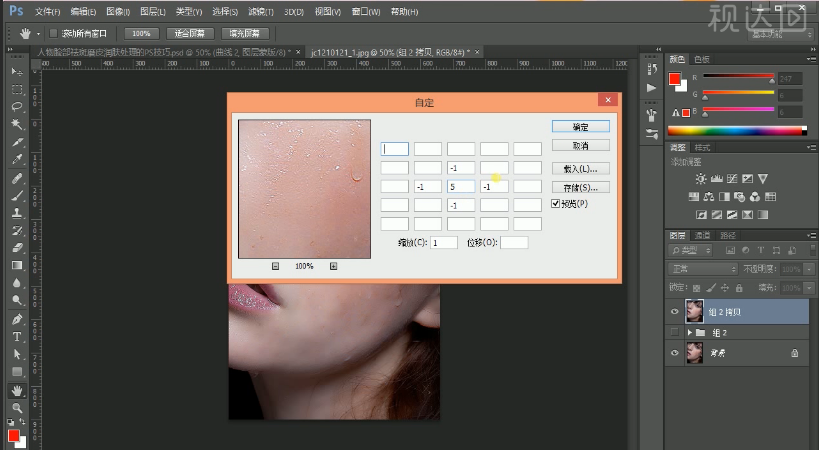819x450 pixels.
Task: Zoom in the Custom filter preview
Action: click(x=333, y=266)
